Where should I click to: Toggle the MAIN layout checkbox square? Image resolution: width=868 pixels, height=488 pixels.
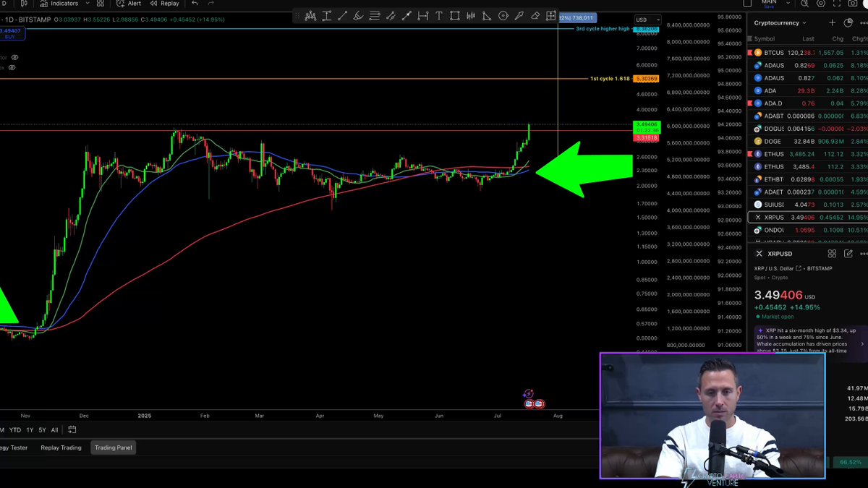[x=748, y=4]
